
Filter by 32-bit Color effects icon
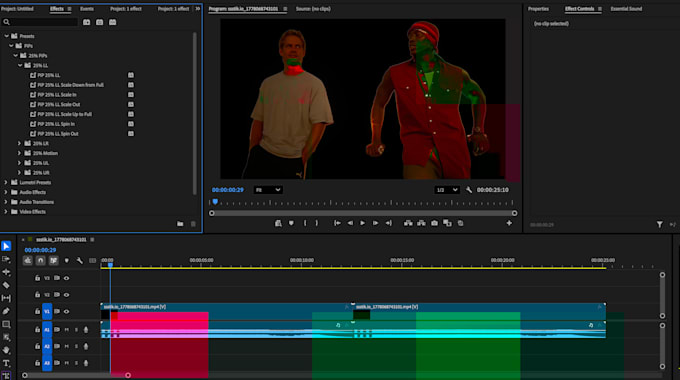(x=100, y=22)
